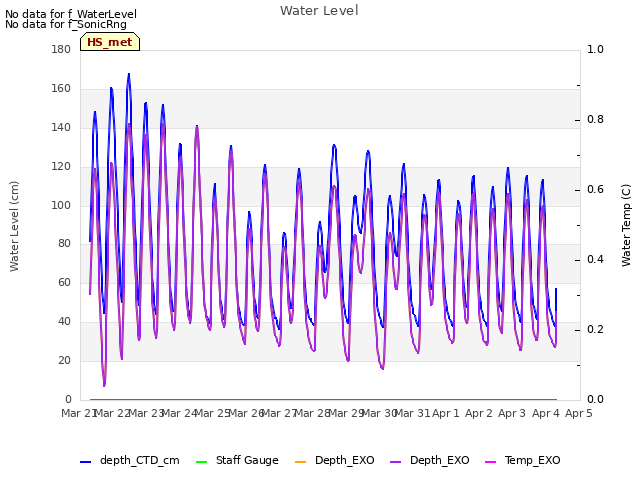Viewport: 640px width, 480px height.
Task: Click the Mar 22 x-axis label
Action: [x=112, y=413]
